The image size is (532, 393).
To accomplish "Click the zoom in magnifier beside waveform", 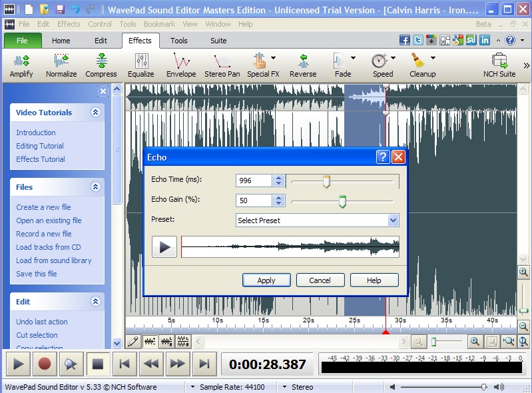I will [523, 272].
